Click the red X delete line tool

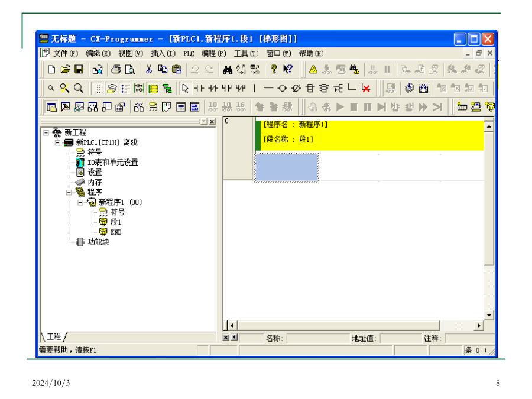pos(366,89)
